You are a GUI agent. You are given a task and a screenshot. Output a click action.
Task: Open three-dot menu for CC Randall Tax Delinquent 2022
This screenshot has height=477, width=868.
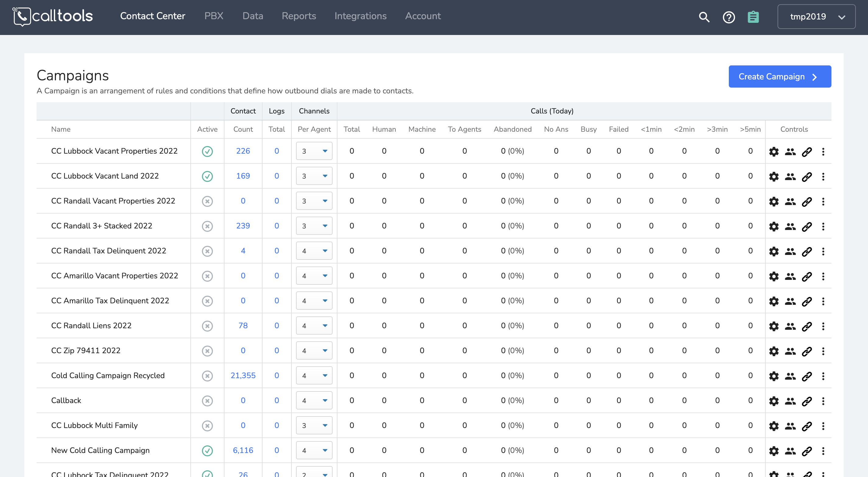pyautogui.click(x=823, y=251)
